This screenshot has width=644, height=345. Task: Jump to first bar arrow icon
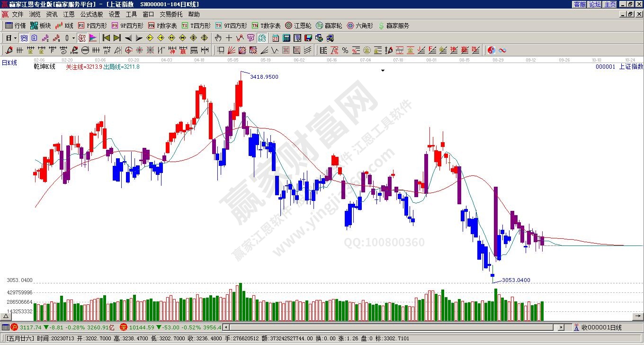pos(106,38)
